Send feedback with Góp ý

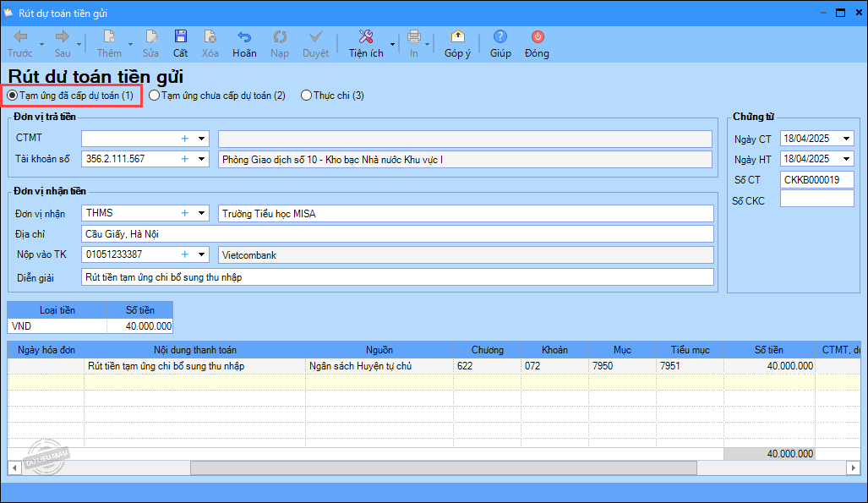(458, 44)
